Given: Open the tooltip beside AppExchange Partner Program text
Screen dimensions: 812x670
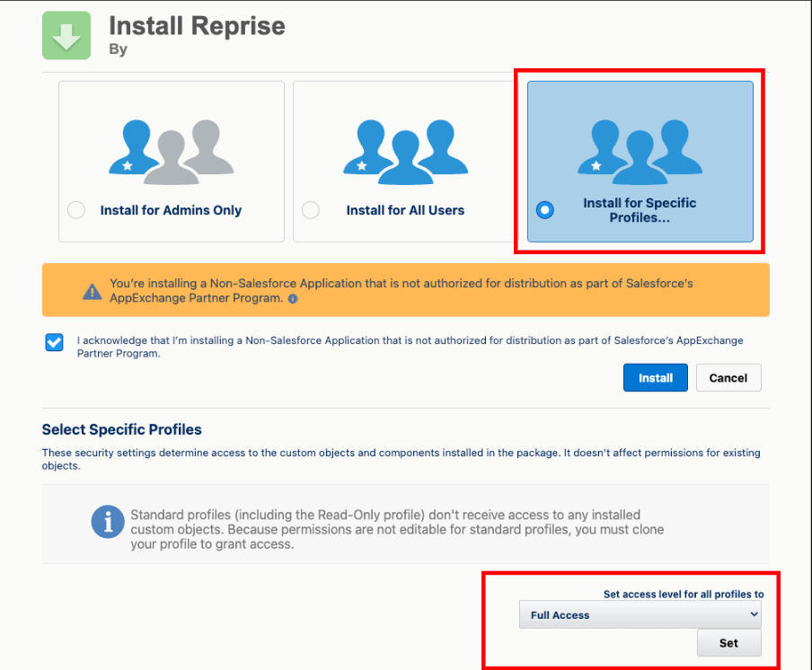Looking at the screenshot, I should pyautogui.click(x=292, y=299).
